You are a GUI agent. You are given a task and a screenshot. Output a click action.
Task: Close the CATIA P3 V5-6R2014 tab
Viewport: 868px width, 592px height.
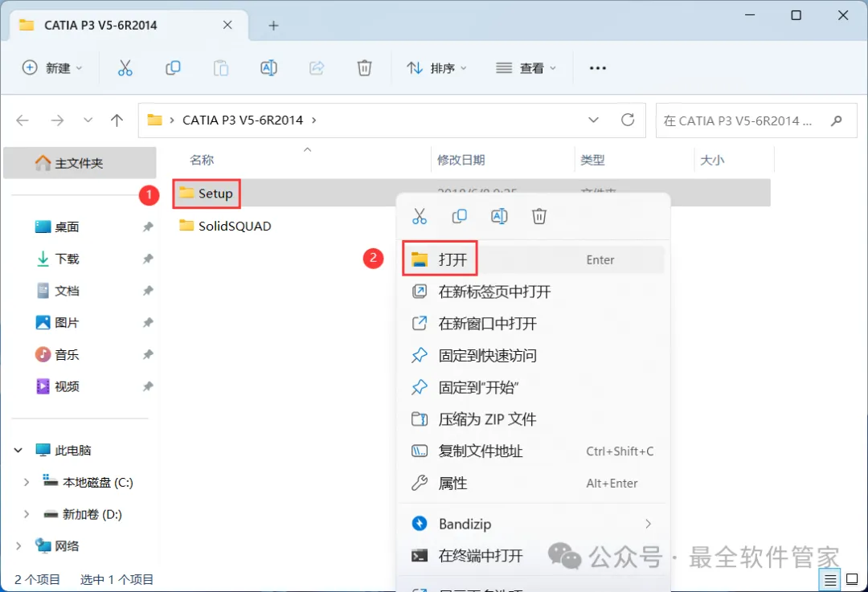[x=227, y=25]
